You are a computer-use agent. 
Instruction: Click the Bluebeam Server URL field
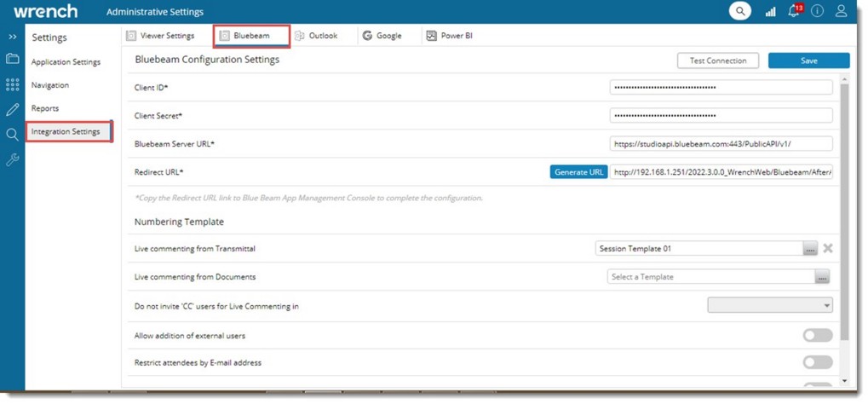click(721, 144)
